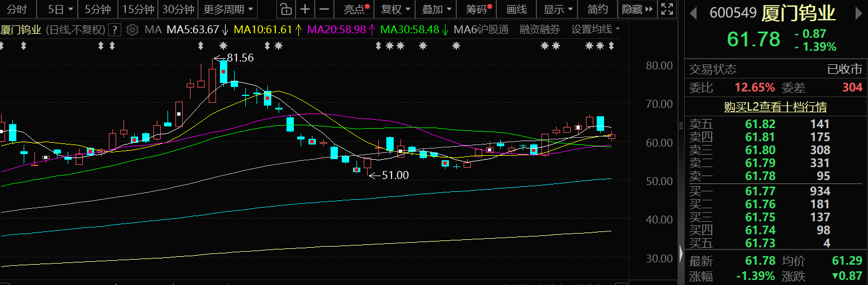Go to previous stock with left arrow
Screen dimensions: 868x285
tap(693, 12)
